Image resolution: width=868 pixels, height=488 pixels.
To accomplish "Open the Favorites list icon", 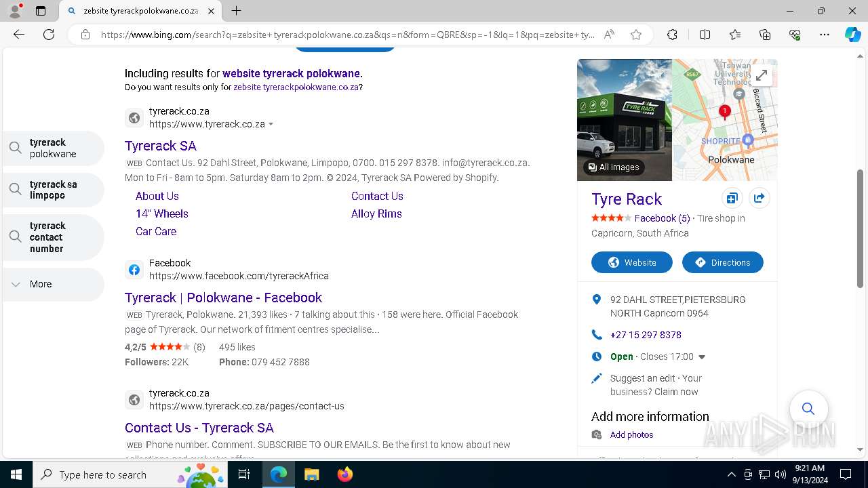I will (735, 35).
